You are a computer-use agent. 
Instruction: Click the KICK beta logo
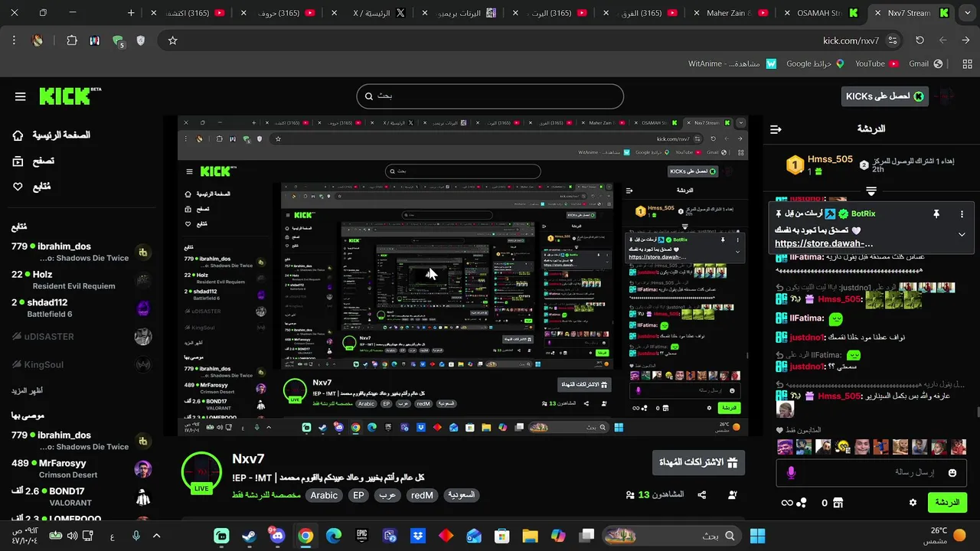(70, 96)
